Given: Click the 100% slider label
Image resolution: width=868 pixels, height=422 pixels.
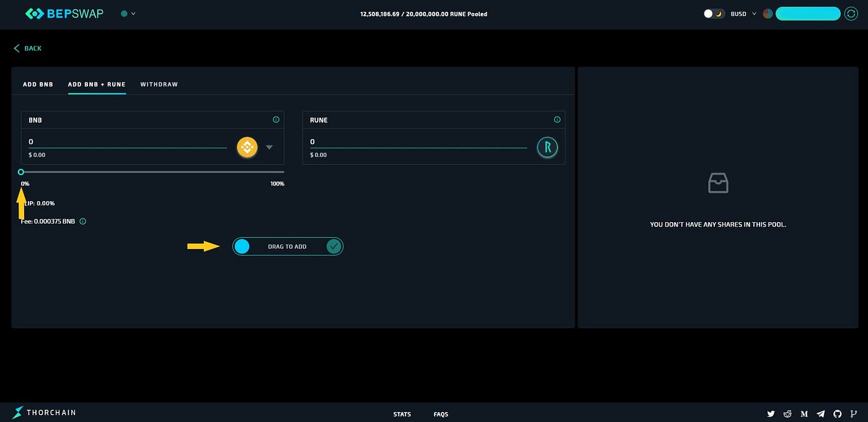Looking at the screenshot, I should [277, 184].
